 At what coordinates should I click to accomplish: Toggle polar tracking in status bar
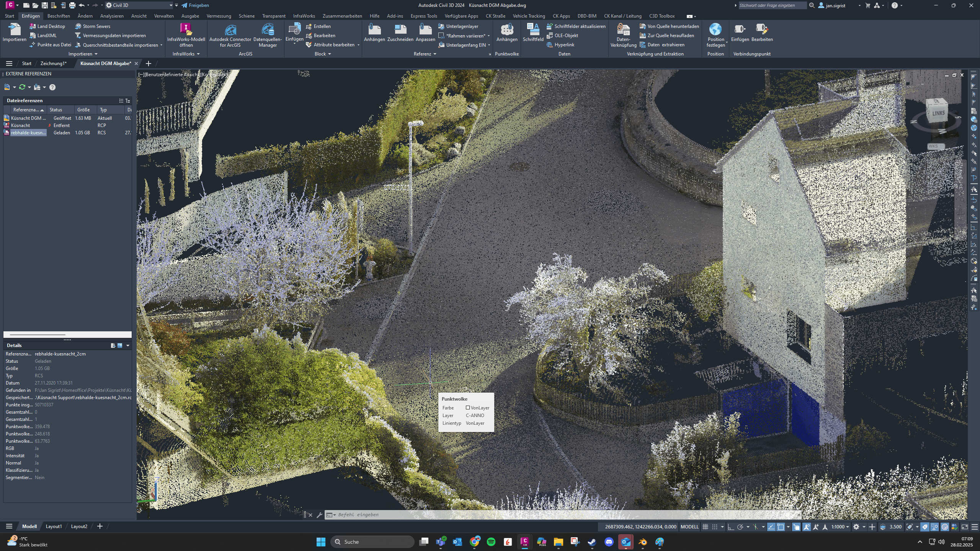coord(740,527)
